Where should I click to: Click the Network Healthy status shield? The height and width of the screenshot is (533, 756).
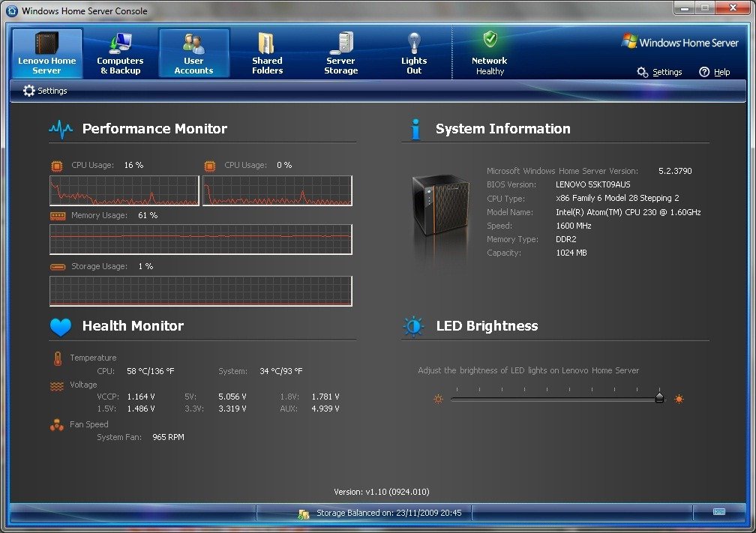(490, 38)
